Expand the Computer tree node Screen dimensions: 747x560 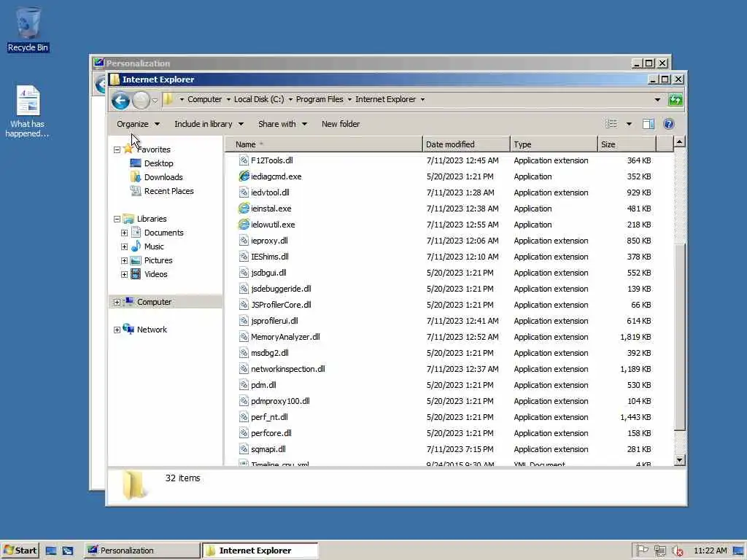[117, 302]
